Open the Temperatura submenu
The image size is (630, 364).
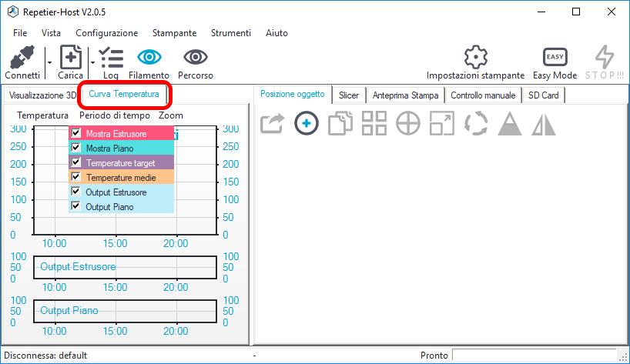point(42,115)
